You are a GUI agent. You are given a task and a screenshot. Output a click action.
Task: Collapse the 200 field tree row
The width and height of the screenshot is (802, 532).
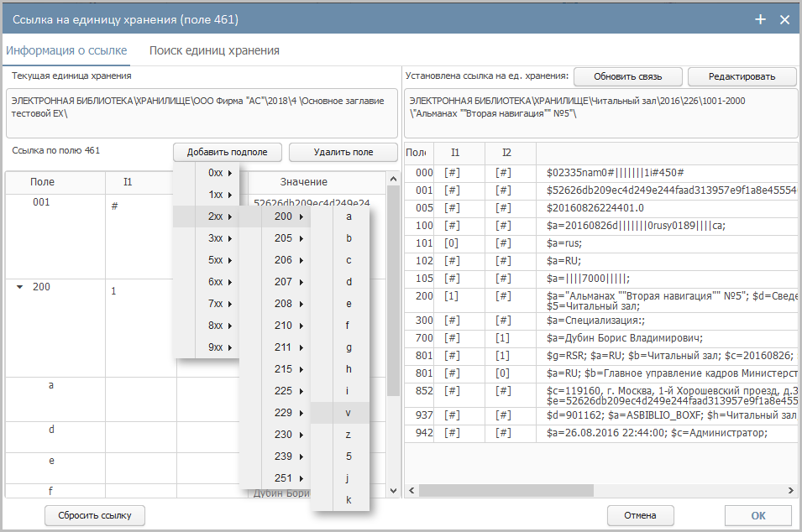pyautogui.click(x=20, y=287)
